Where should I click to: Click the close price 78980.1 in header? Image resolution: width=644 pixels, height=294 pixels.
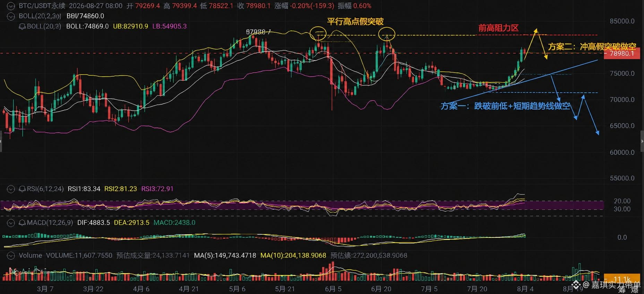click(x=258, y=6)
